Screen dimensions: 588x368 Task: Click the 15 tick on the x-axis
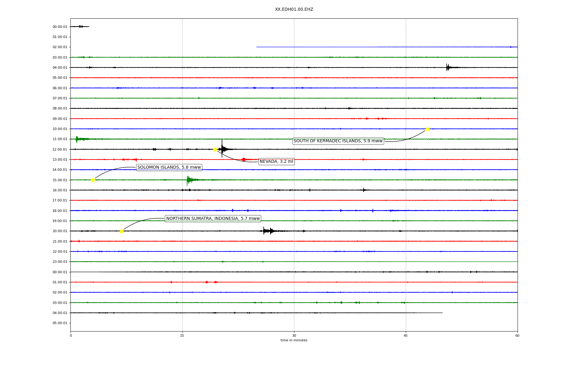coord(182,335)
